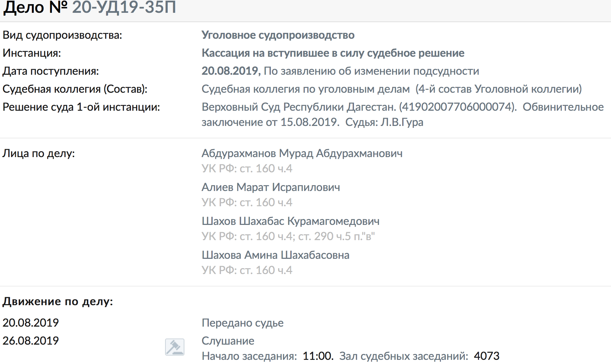Screen dimensions: 611x364
Task: Click charge under Алиев Марат
Action: click(x=247, y=202)
